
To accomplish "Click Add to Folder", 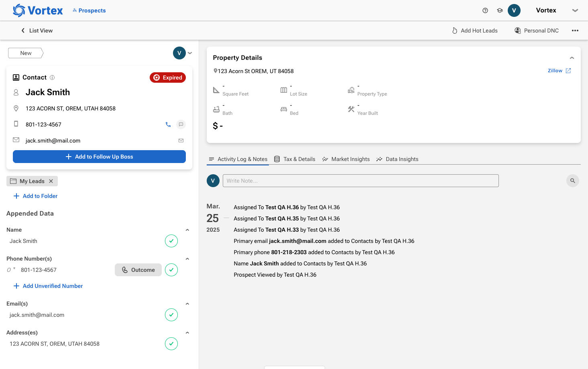I will click(x=36, y=196).
